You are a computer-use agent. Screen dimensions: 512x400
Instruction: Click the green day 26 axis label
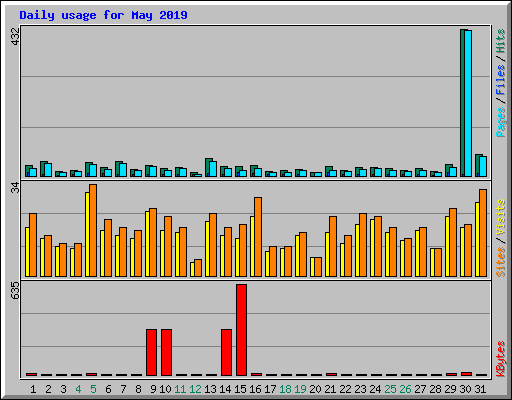click(x=405, y=389)
